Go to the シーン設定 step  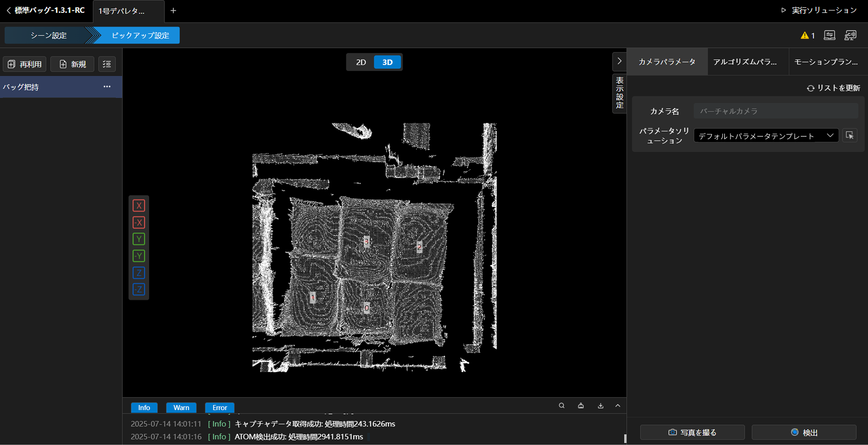click(49, 36)
